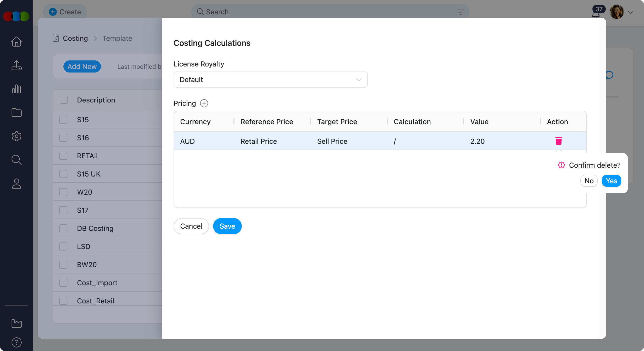The height and width of the screenshot is (351, 644).
Task: Select the upload icon in the sidebar
Action: click(16, 65)
